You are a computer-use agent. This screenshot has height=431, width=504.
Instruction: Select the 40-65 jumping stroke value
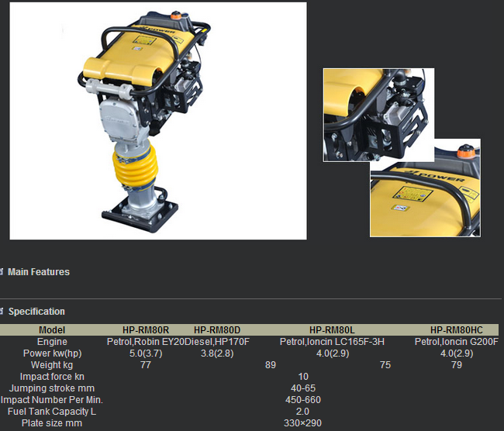(303, 388)
